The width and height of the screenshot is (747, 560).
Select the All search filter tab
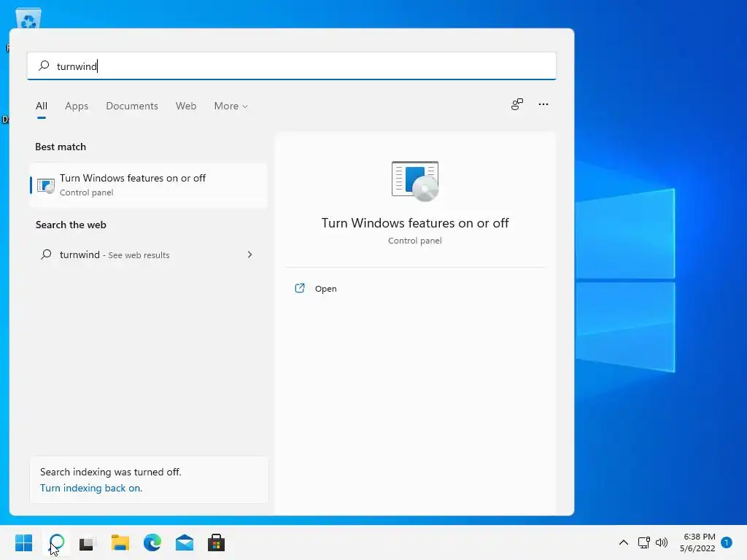coord(42,106)
